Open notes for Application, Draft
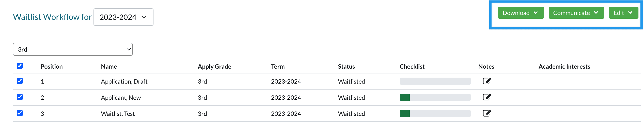This screenshot has height=140, width=644. (487, 81)
